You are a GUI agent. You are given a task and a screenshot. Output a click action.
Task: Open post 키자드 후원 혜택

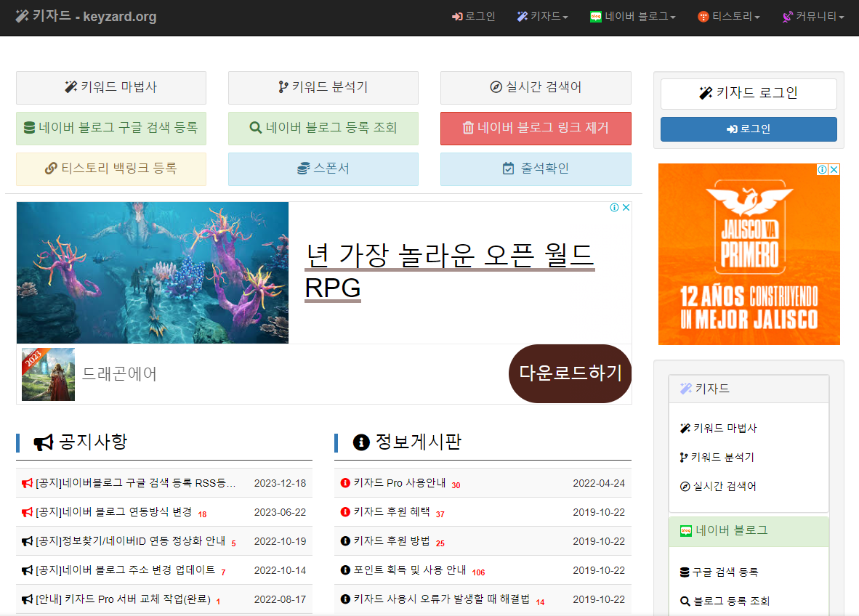tap(392, 512)
